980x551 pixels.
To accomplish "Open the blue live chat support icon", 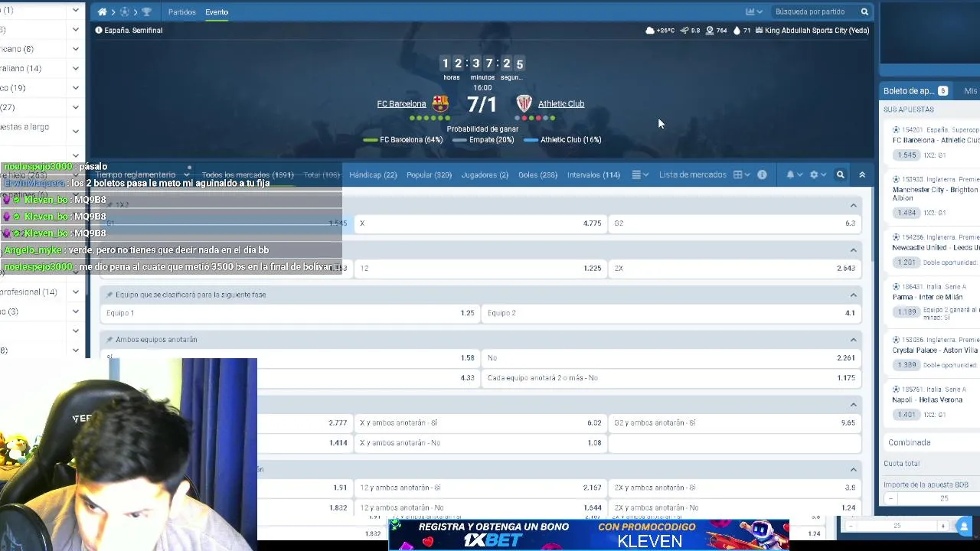I will 963,526.
